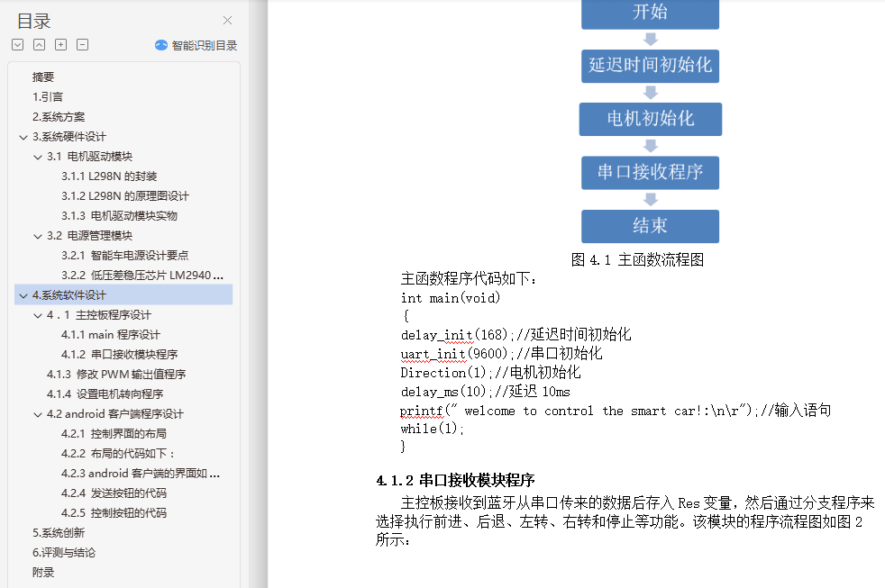Click the delay_init(168) code line
The image size is (885, 588).
click(x=515, y=335)
